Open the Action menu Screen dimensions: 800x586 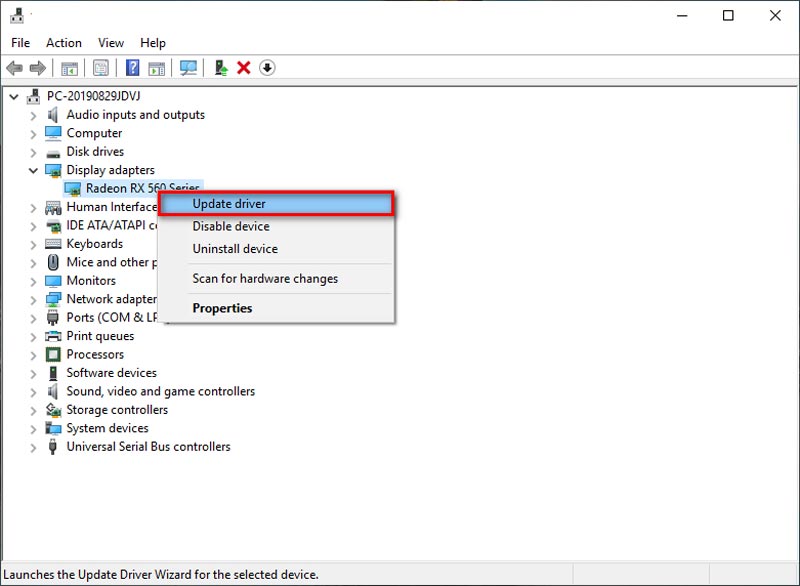coord(64,43)
